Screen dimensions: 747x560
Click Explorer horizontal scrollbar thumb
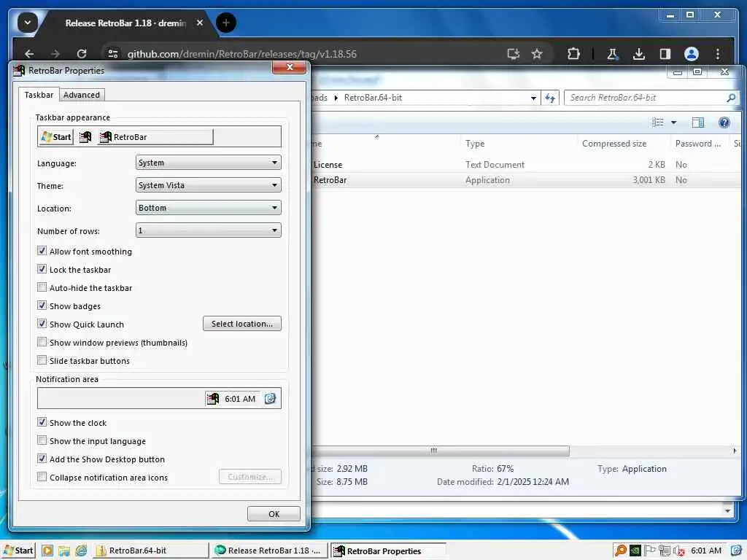441,451
